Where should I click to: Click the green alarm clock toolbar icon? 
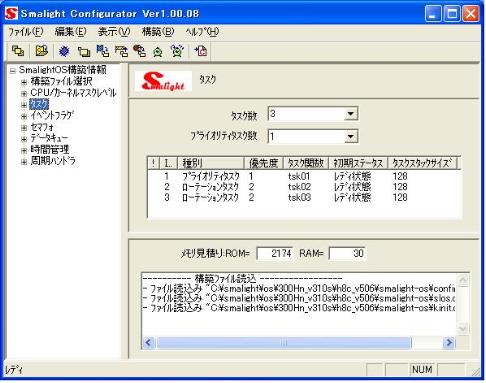(x=158, y=51)
